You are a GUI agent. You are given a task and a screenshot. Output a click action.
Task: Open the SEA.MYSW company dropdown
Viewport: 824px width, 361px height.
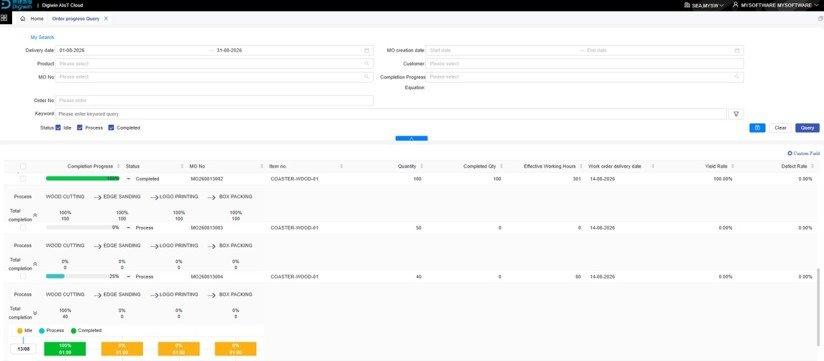coord(704,5)
